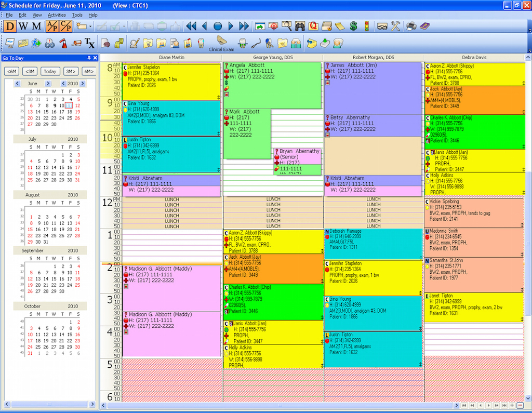The image size is (532, 413).
Task: Click the George Young, DDS column header
Action: tap(273, 57)
